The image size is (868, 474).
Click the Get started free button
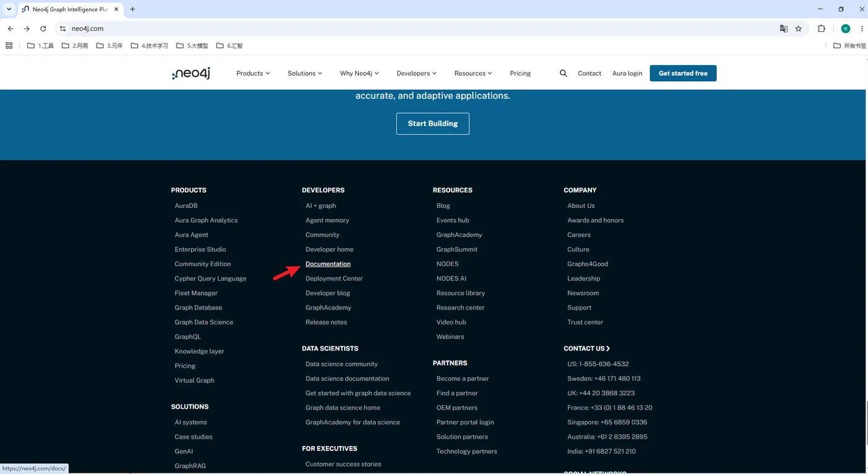coord(683,73)
